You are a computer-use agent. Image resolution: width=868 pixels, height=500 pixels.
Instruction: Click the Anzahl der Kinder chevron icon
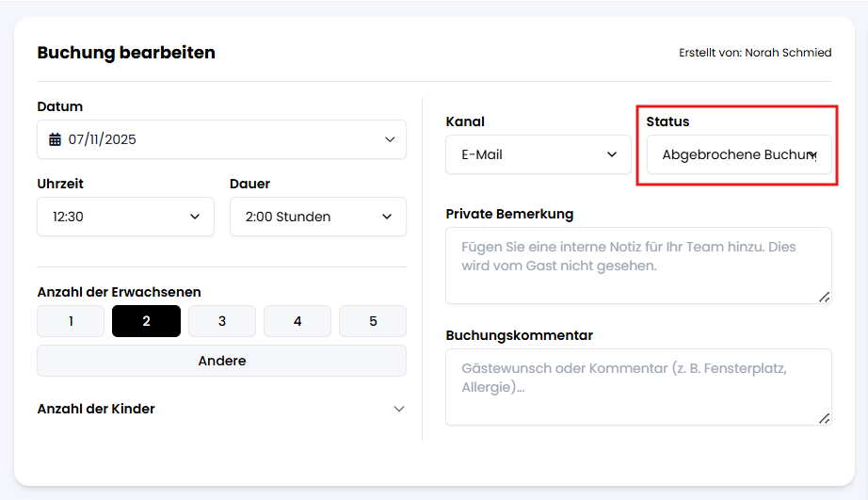399,409
